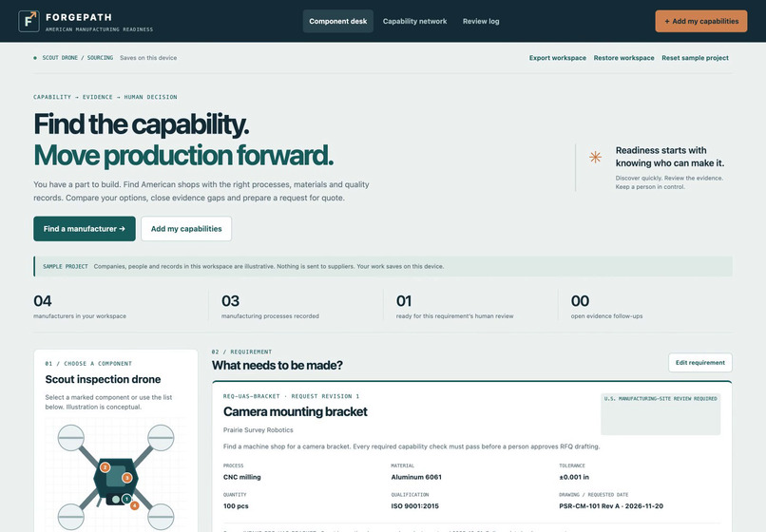This screenshot has width=766, height=532.
Task: Click the orange asterisk readiness icon
Action: point(595,157)
